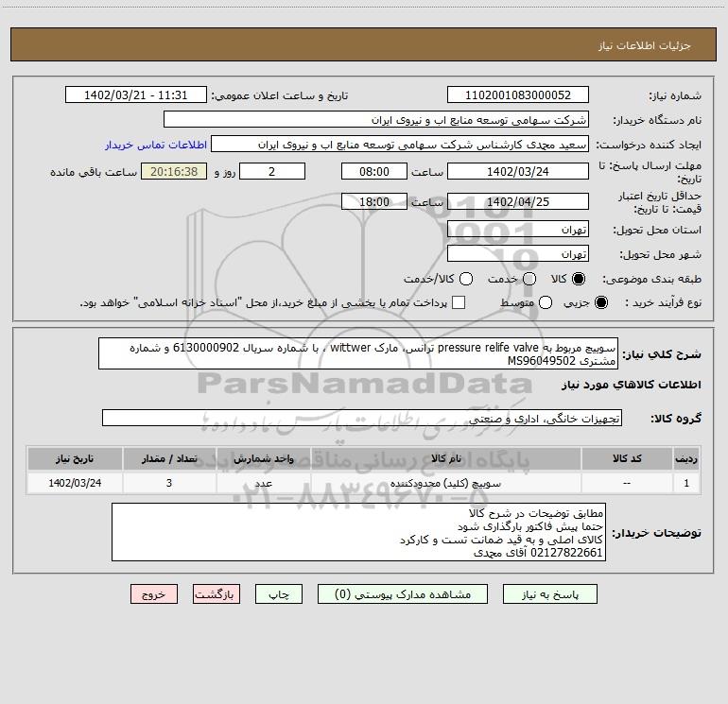
Task: Click the unit cell عدد
Action: coord(263,483)
